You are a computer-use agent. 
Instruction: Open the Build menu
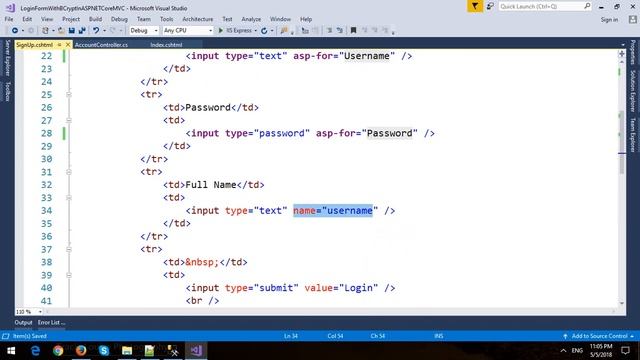95,19
